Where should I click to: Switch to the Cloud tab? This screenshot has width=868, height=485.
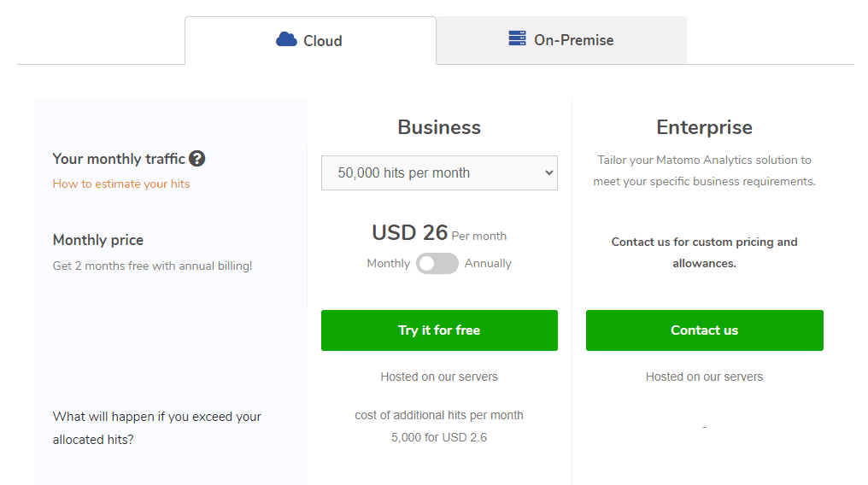pyautogui.click(x=310, y=40)
